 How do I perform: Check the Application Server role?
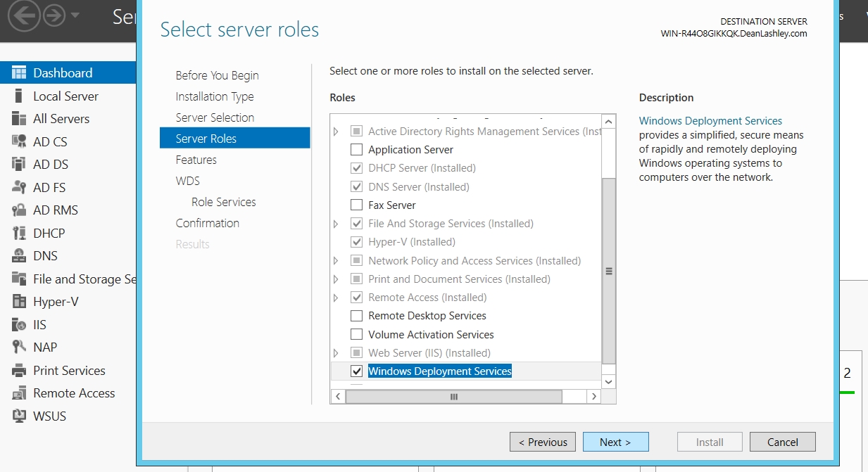356,150
